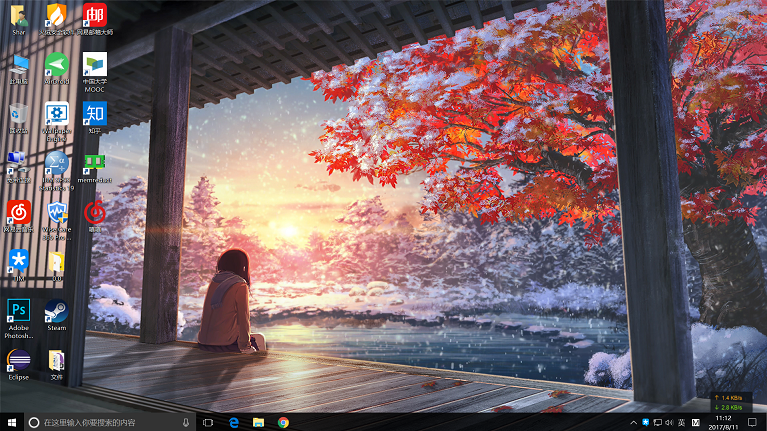Open the Shar user folder icon
This screenshot has width=767, height=431.
(x=19, y=19)
